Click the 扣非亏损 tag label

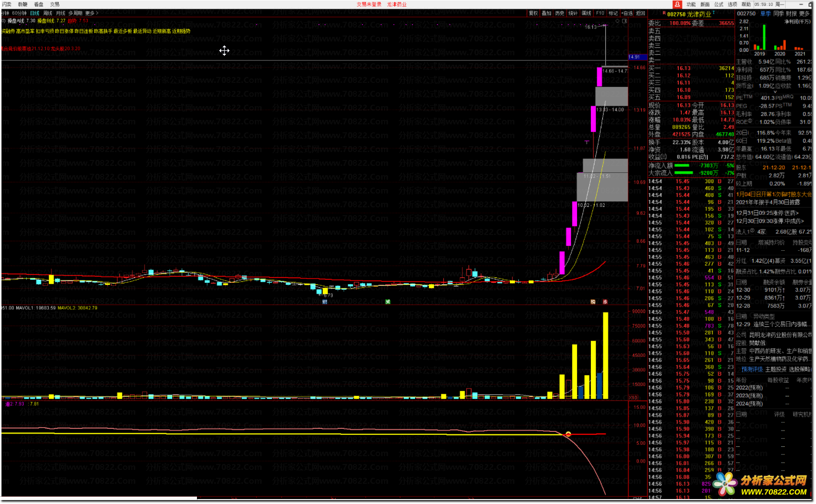pyautogui.click(x=44, y=31)
